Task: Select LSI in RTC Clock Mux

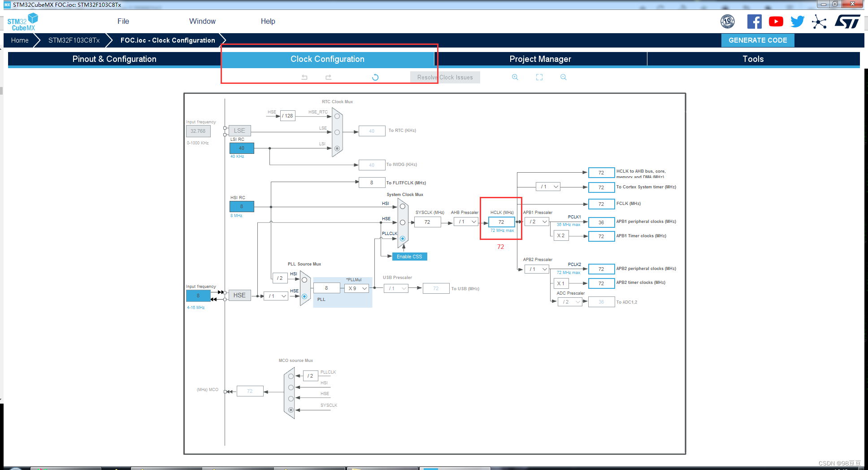Action: click(x=337, y=148)
